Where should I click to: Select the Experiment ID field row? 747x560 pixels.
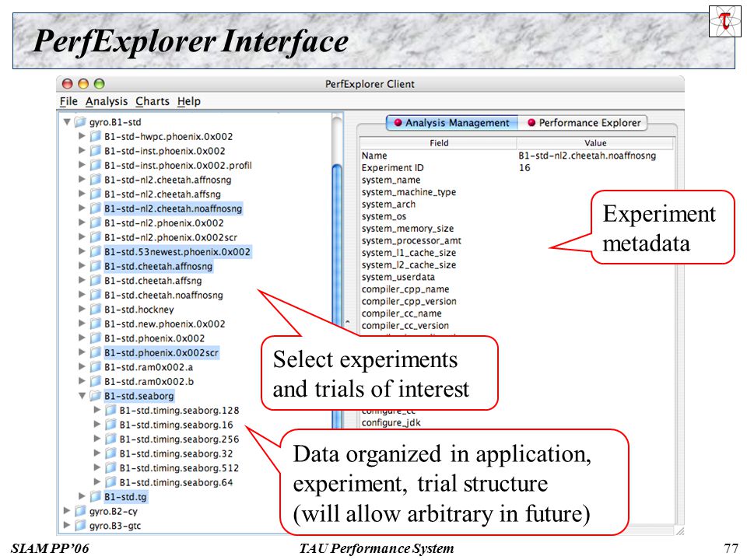coord(517,168)
